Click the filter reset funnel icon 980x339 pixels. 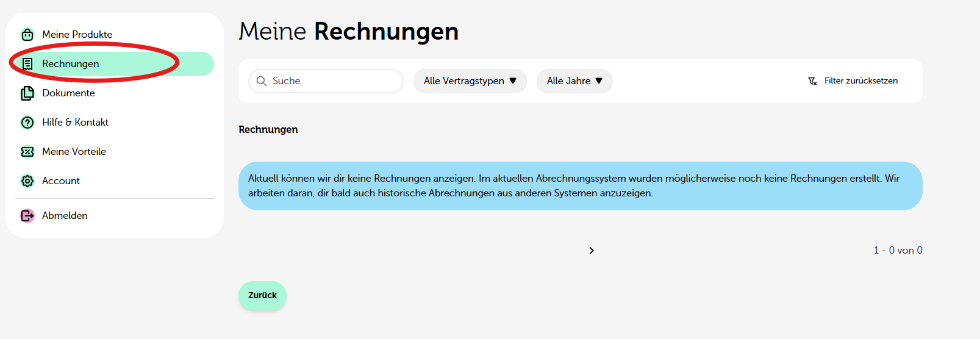812,81
